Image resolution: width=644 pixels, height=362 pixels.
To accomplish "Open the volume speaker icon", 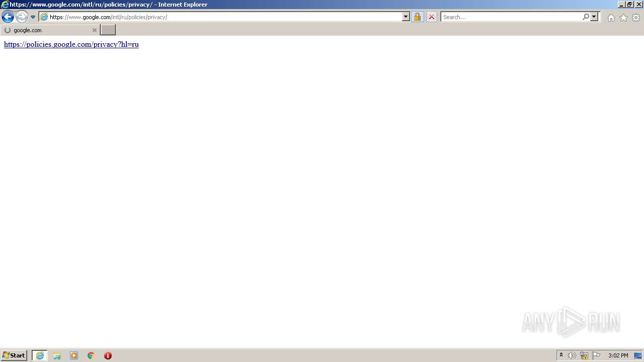I will coord(572,355).
